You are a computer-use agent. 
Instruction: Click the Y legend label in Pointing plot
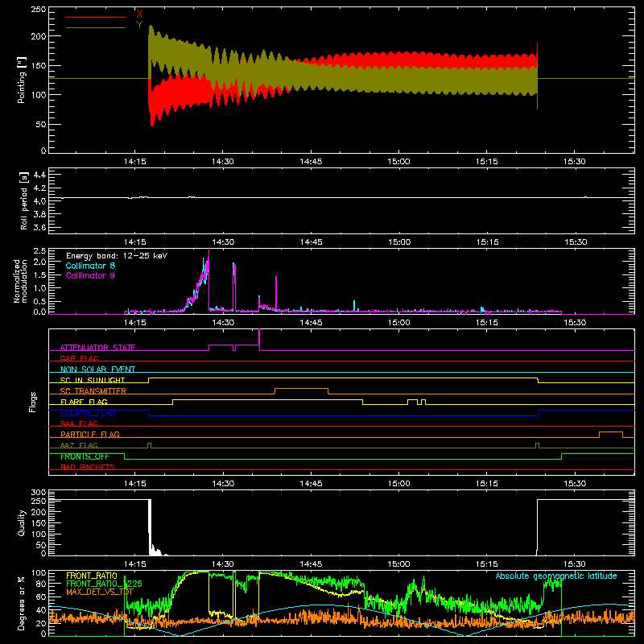[139, 25]
